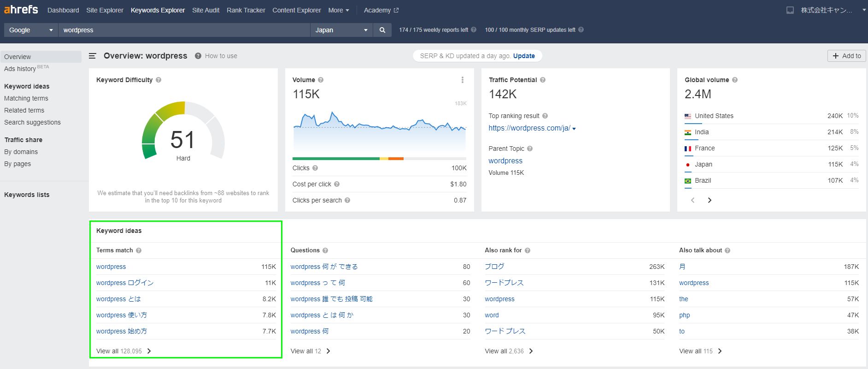Select Ads history in sidebar
Viewport: 868px width, 369px height.
(x=20, y=69)
